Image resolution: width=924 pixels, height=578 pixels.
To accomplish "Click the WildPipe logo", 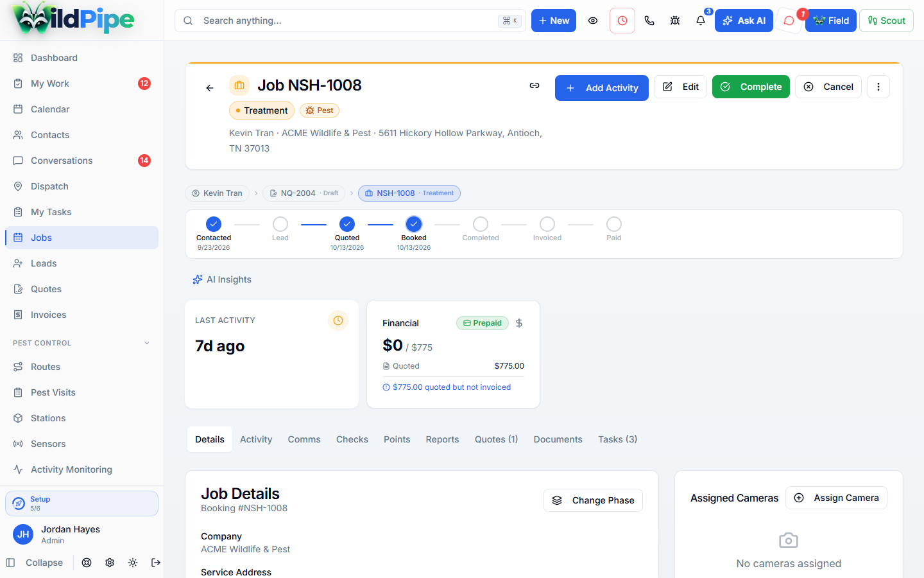I will 73,19.
